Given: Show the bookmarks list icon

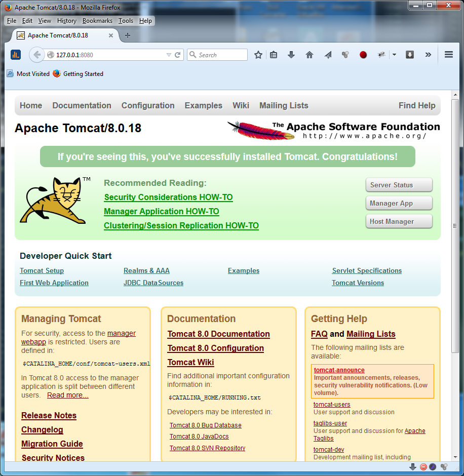Looking at the screenshot, I should click(x=274, y=55).
